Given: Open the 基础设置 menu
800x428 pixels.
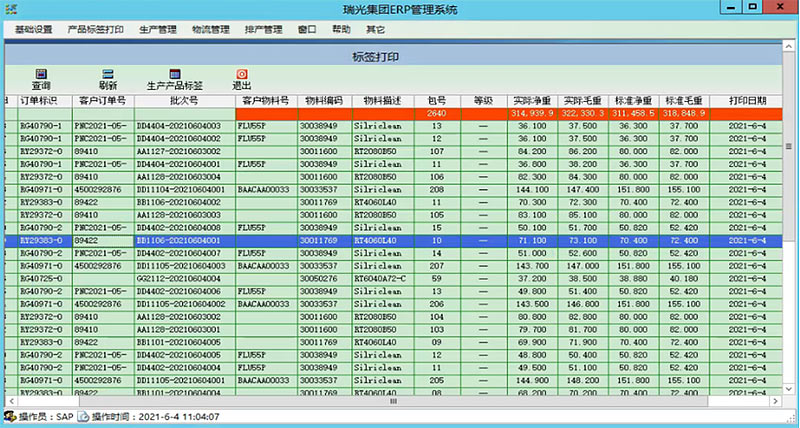Looking at the screenshot, I should [x=34, y=30].
